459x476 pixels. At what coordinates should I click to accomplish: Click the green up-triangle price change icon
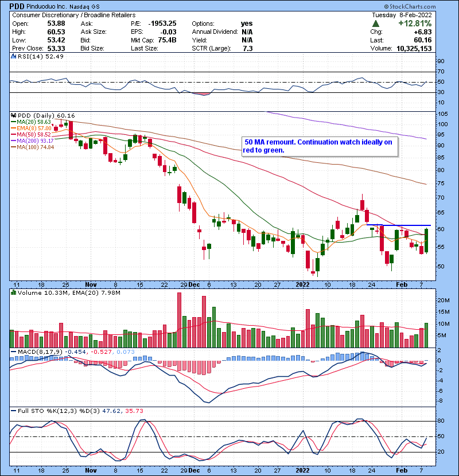click(x=376, y=24)
